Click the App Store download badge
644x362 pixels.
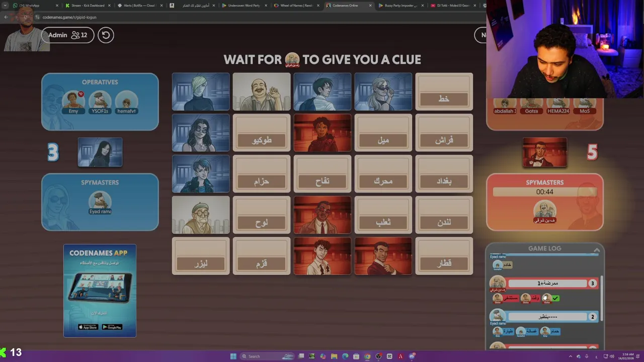pos(88,327)
